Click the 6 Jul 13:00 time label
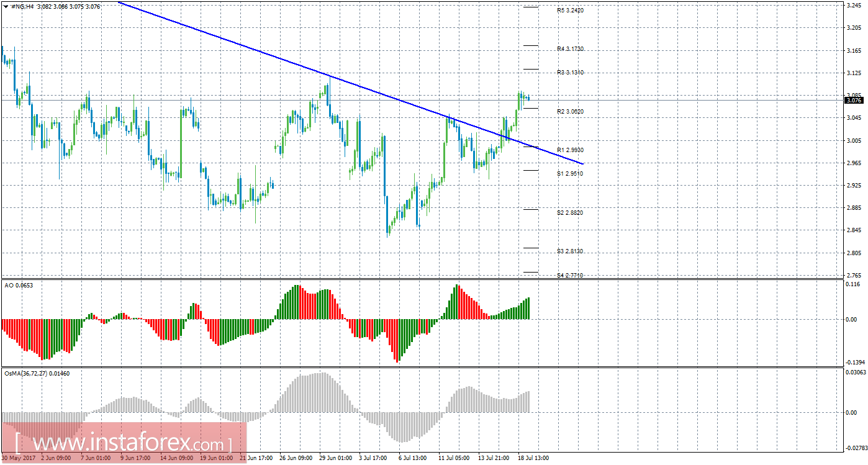868x465 pixels. 413,459
